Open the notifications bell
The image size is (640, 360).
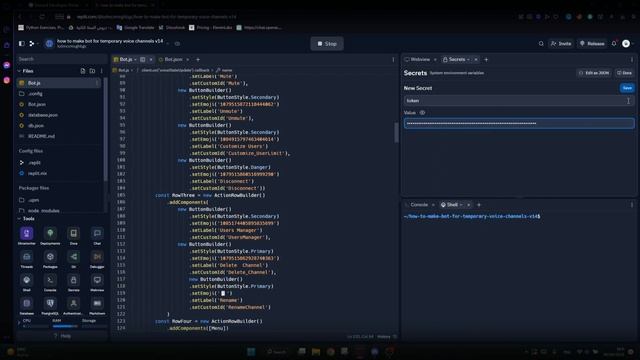click(x=613, y=43)
